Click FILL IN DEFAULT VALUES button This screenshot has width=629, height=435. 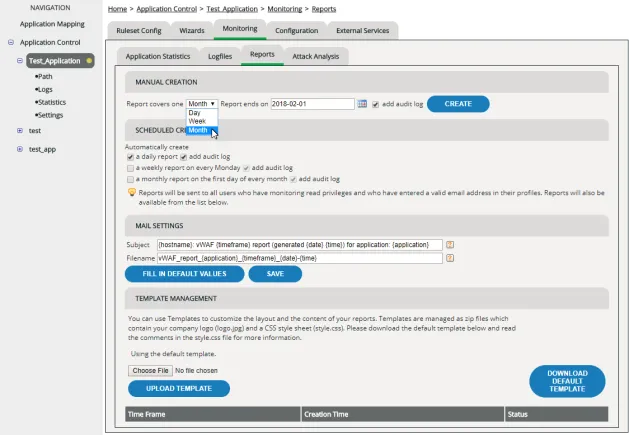185,274
